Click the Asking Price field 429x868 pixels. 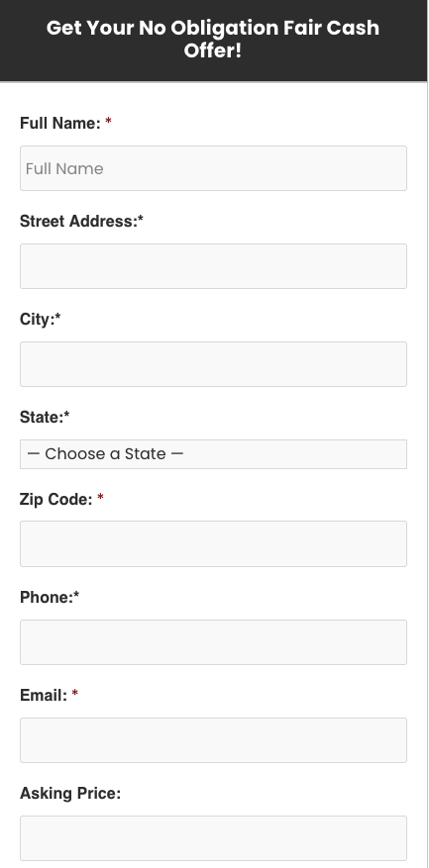[213, 838]
